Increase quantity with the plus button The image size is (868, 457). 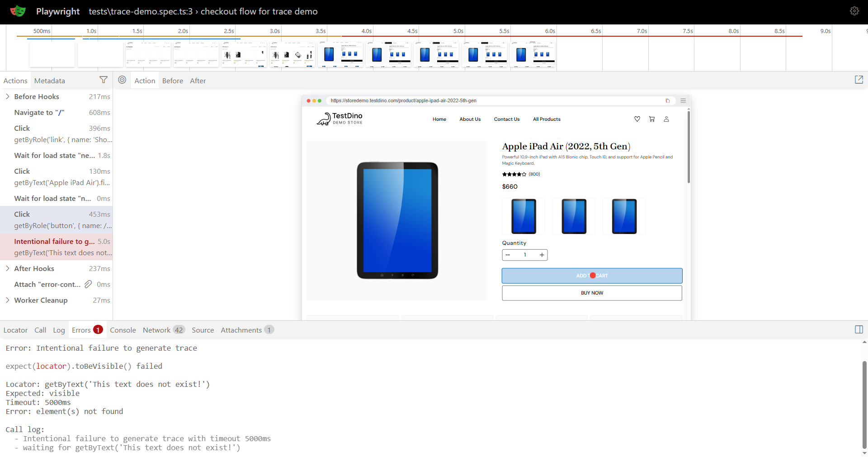(542, 255)
